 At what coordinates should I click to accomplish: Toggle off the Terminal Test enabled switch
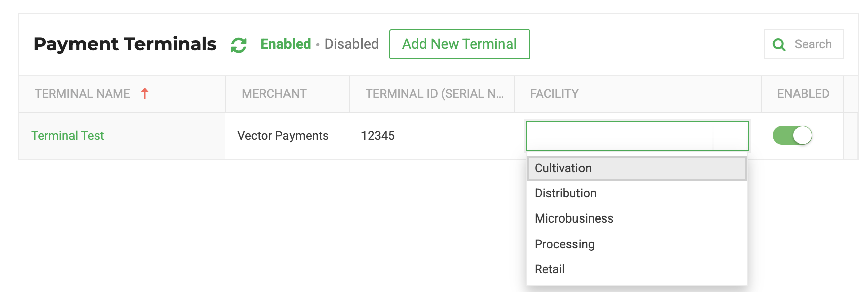click(x=792, y=135)
